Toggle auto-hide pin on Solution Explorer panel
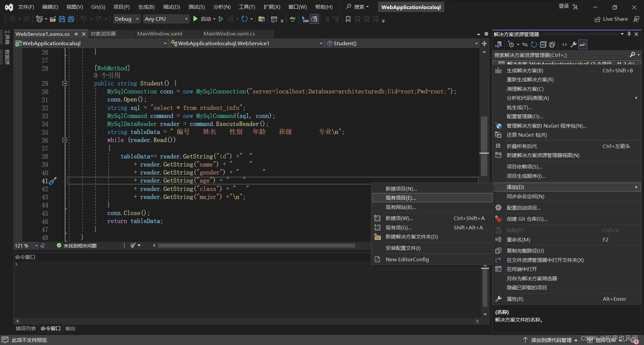 [x=629, y=34]
